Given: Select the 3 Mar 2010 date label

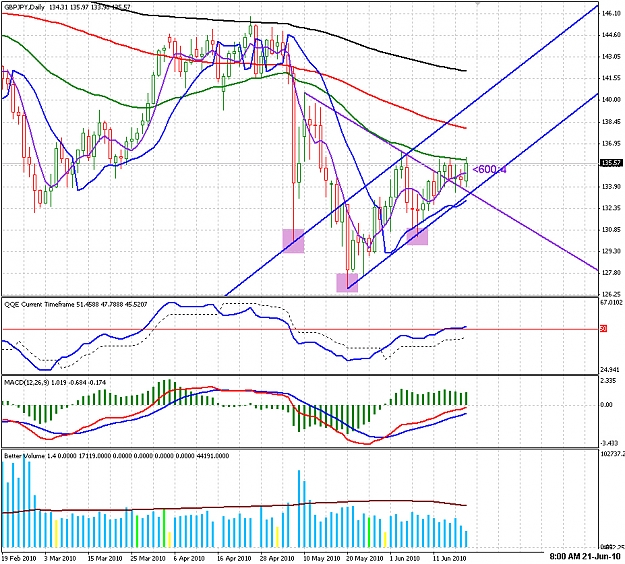Looking at the screenshot, I should (x=61, y=558).
